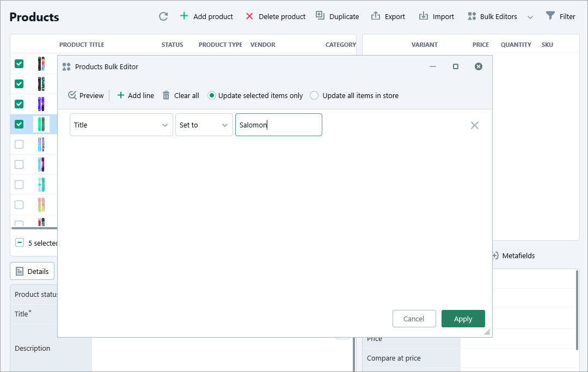The width and height of the screenshot is (588, 372).
Task: Click the Duplicate icon
Action: click(320, 15)
